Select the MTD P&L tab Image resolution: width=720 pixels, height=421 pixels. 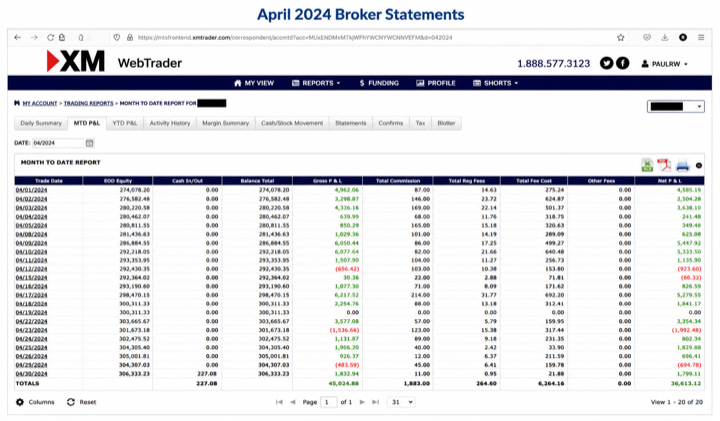click(87, 123)
